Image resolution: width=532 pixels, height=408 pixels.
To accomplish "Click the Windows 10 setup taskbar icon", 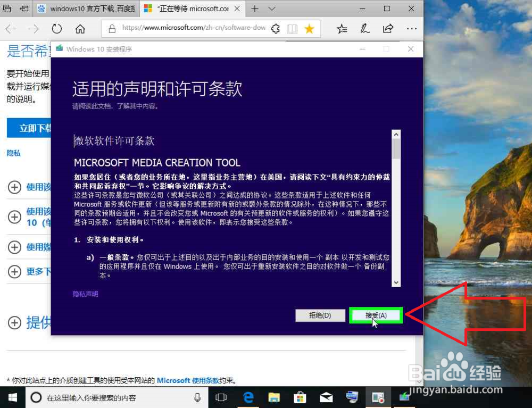I will [404, 397].
